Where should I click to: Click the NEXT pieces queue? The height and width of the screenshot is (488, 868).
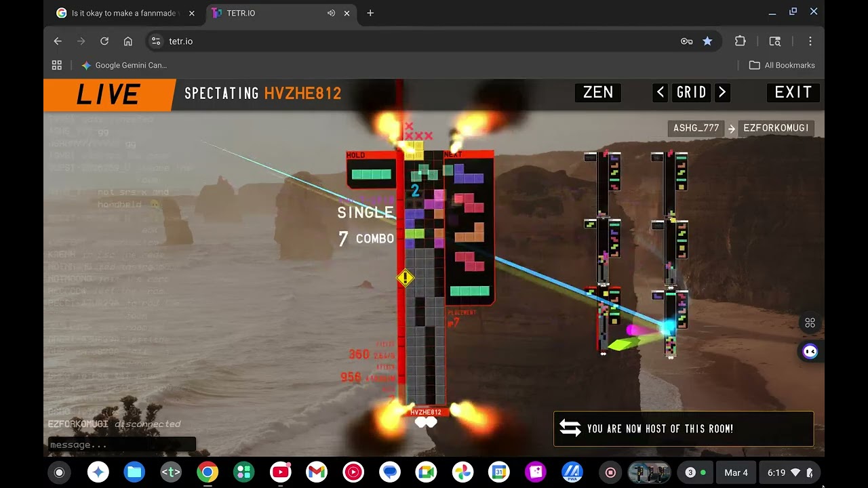pos(469,228)
